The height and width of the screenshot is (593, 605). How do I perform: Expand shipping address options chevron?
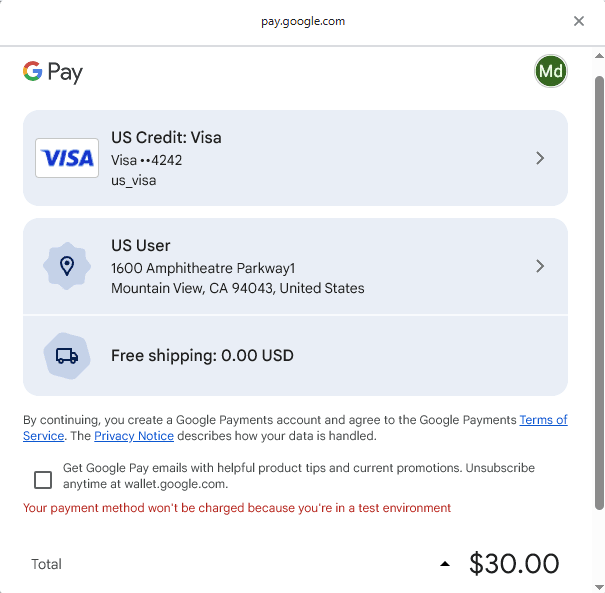pyautogui.click(x=540, y=266)
